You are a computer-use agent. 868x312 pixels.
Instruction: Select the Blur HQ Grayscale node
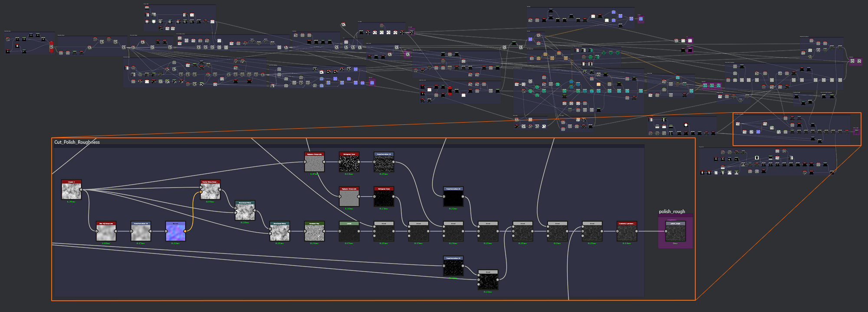[106, 231]
